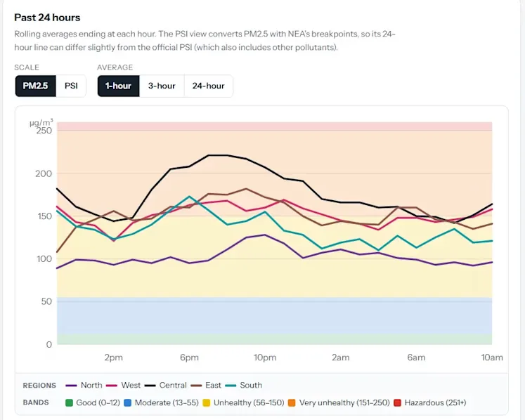
Task: Select the 1-hour average
Action: click(x=118, y=86)
